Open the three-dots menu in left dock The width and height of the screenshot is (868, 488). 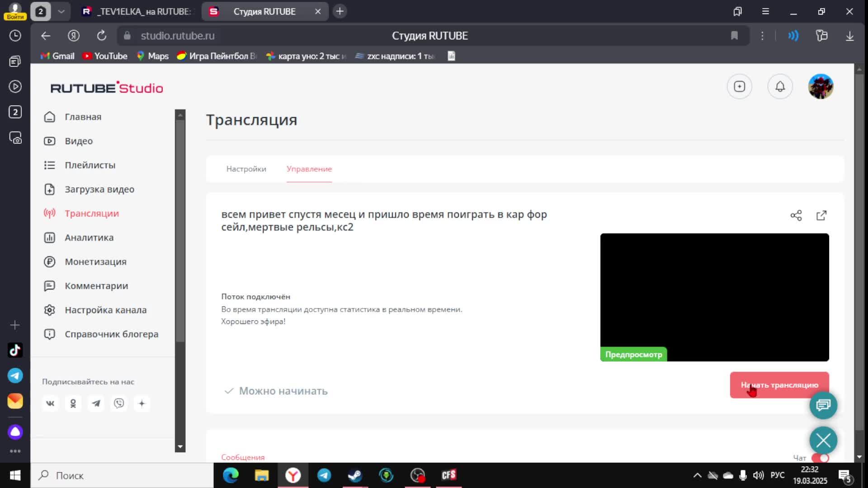[x=15, y=451]
